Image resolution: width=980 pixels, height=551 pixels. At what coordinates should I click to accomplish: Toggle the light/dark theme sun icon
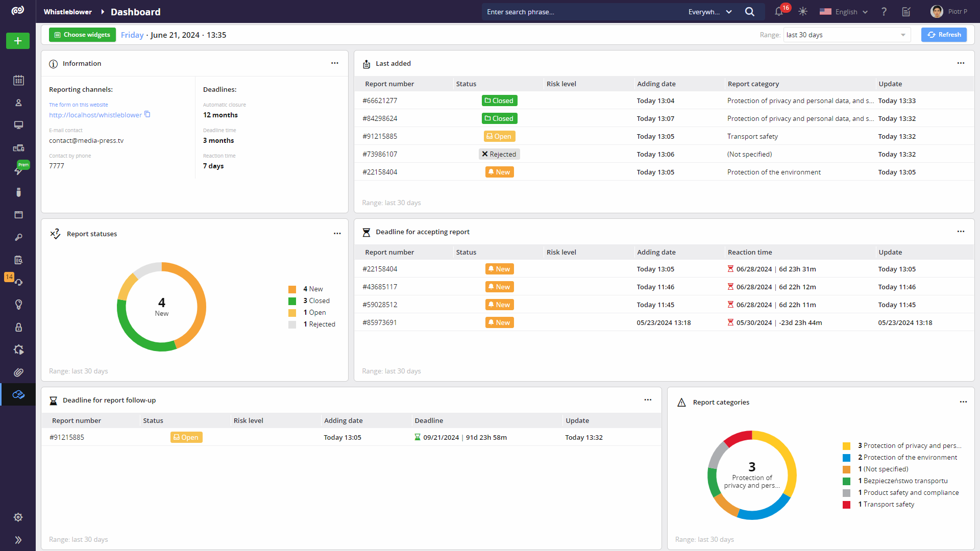click(x=803, y=12)
